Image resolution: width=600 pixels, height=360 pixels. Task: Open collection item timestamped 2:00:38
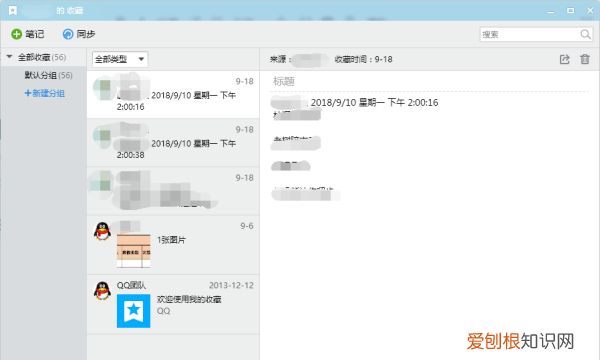pyautogui.click(x=173, y=143)
